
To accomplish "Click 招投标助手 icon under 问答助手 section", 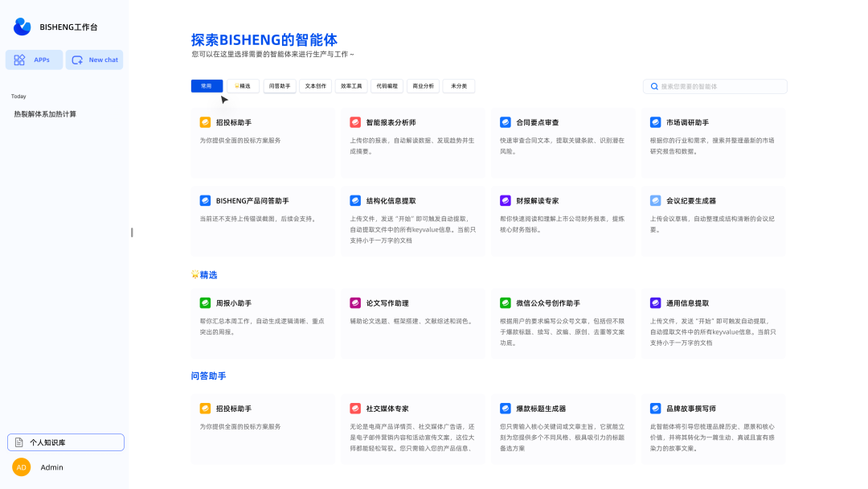I will (x=206, y=408).
